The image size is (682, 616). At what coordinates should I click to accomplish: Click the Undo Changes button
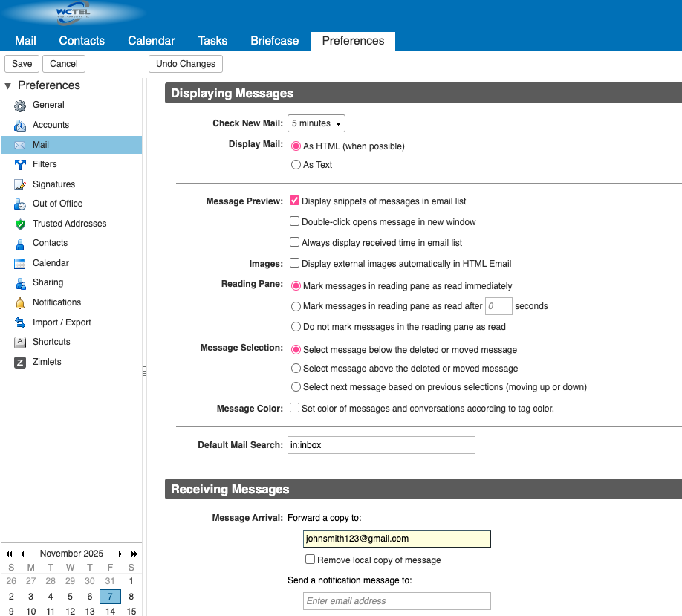186,64
